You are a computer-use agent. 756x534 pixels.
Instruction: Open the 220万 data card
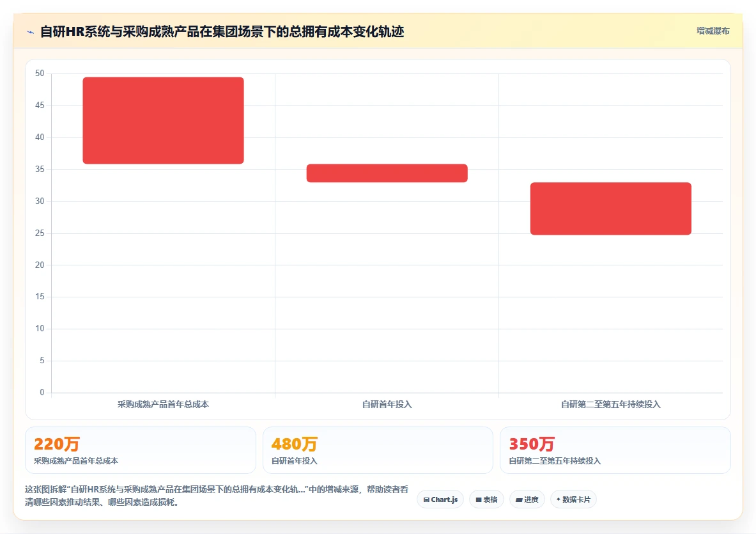(141, 450)
